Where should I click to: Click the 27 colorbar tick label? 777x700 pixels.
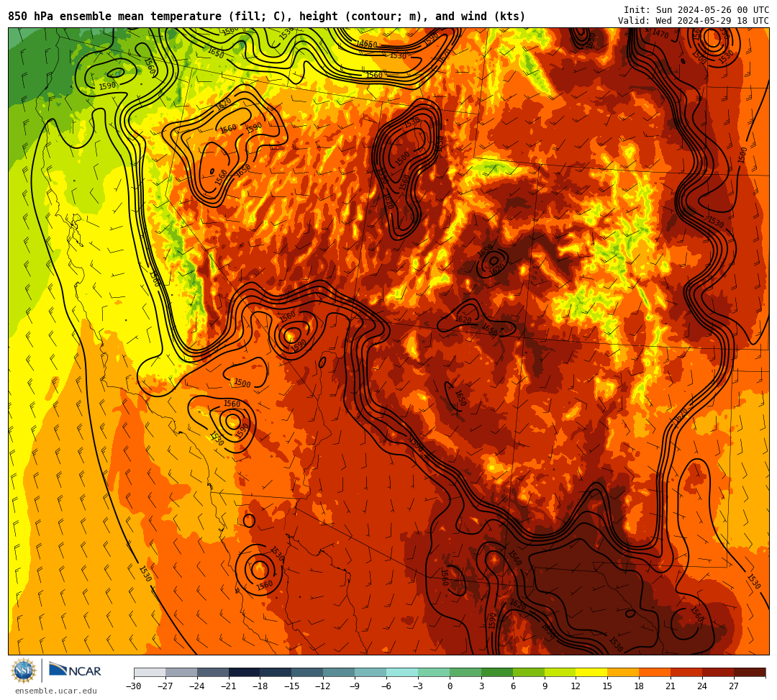tap(734, 686)
